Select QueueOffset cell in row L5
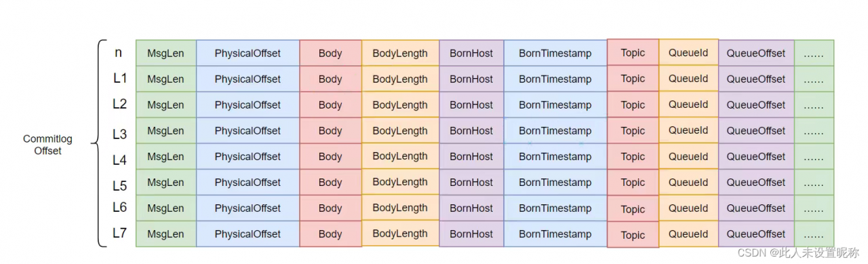This screenshot has height=264, width=868. (x=756, y=182)
